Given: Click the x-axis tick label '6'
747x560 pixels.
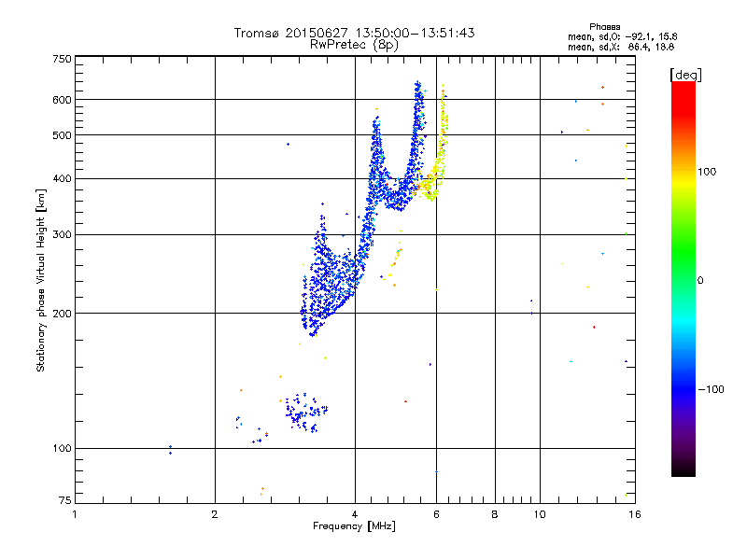Looking at the screenshot, I should pyautogui.click(x=436, y=514).
